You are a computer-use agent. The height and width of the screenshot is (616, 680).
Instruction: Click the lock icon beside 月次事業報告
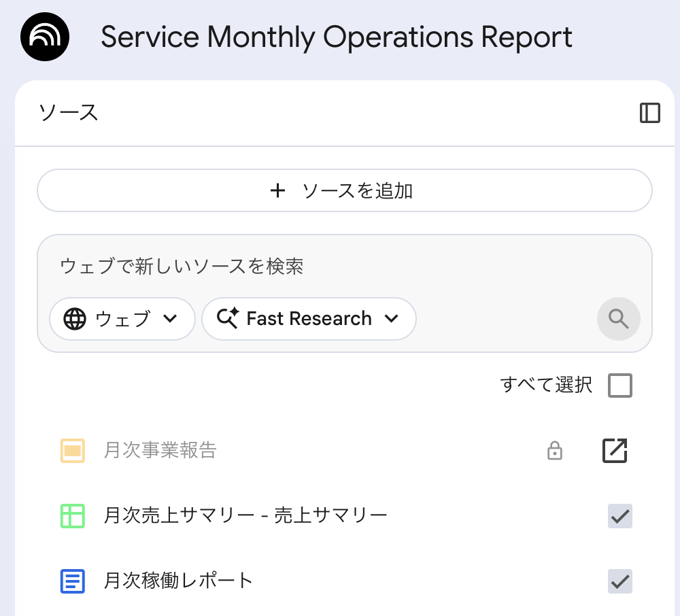(x=555, y=450)
